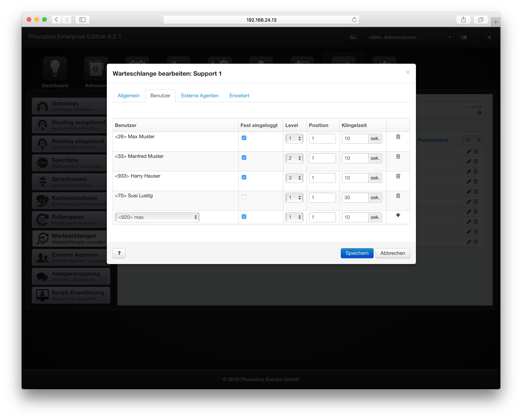Click the Safari back arrow
This screenshot has height=420, width=522.
56,20
